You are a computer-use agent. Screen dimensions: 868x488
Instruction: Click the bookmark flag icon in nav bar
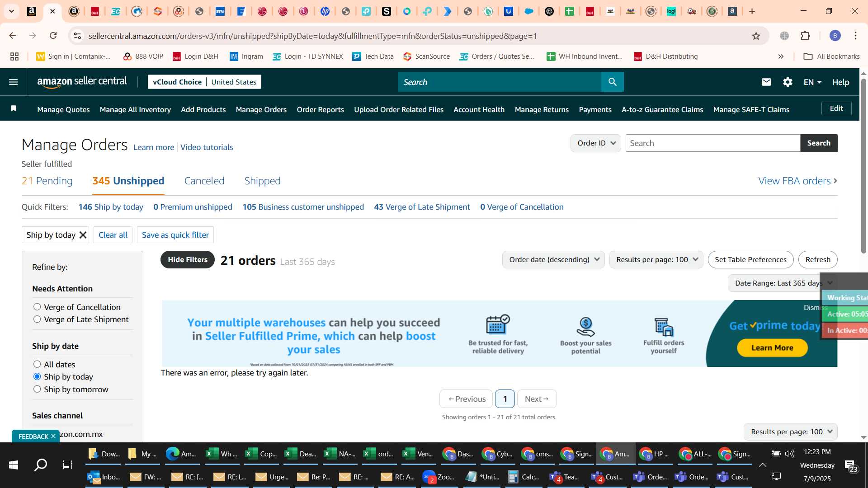[x=14, y=108]
